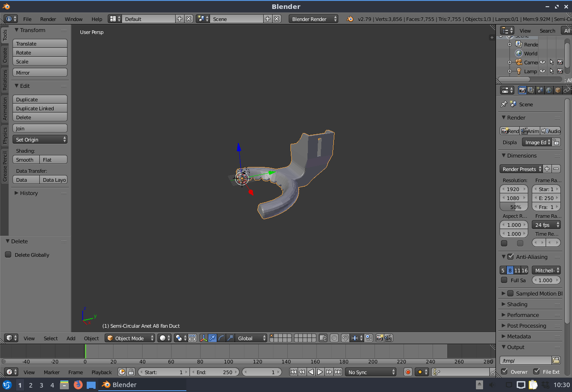Click the 3D manipulator axes toggle icon

tap(203, 338)
